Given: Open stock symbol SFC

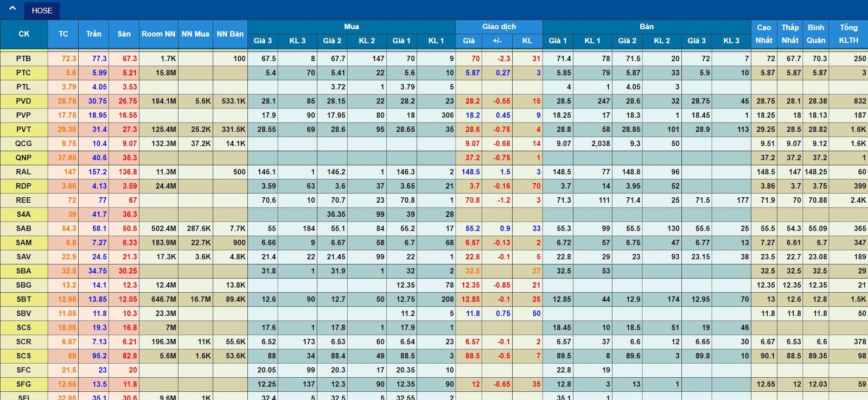Looking at the screenshot, I should 23,370.
